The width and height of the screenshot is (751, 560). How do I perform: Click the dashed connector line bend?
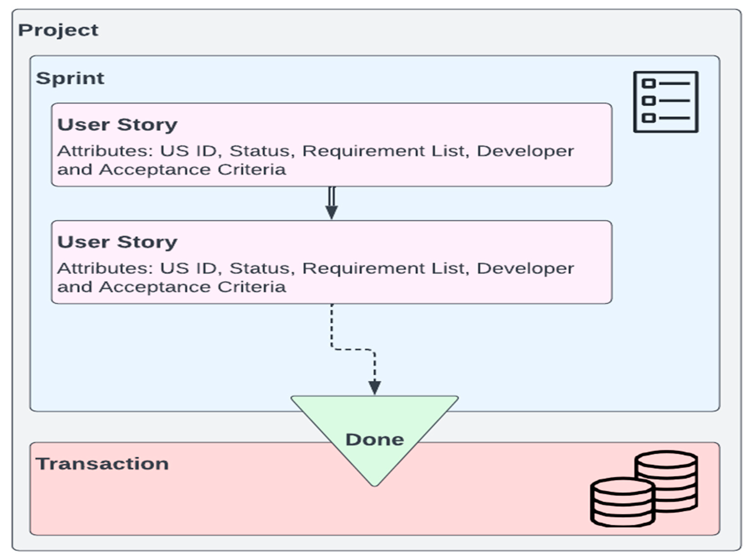[x=353, y=350]
